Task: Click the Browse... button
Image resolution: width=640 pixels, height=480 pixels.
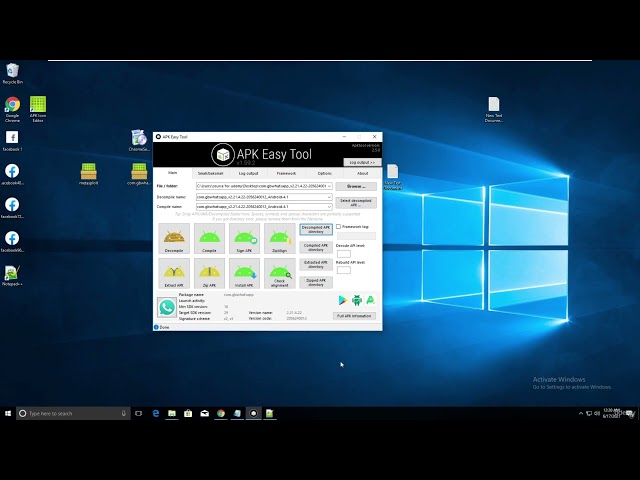Action: point(356,187)
